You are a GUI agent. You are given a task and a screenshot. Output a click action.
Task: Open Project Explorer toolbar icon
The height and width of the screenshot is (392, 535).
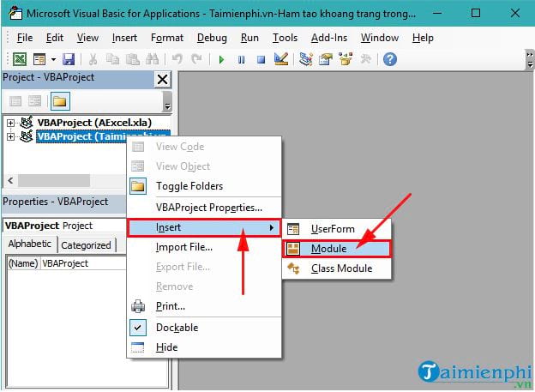[306, 59]
